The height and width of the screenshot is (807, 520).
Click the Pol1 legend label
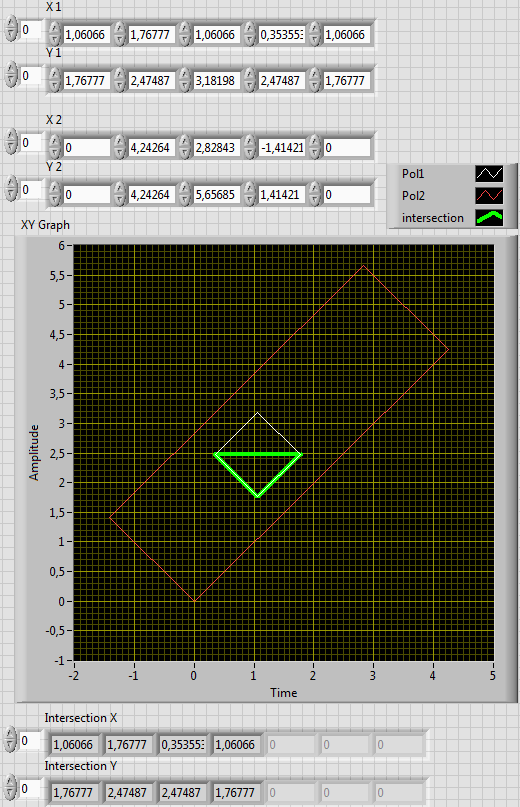coord(413,174)
